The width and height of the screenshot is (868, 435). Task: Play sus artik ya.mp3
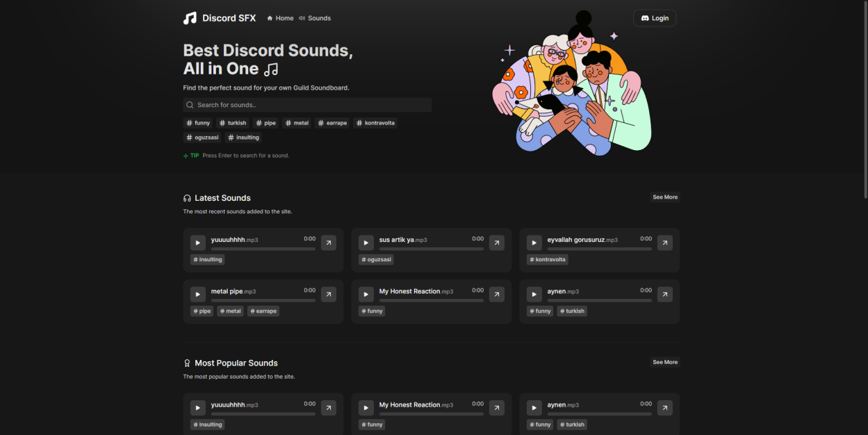point(366,243)
